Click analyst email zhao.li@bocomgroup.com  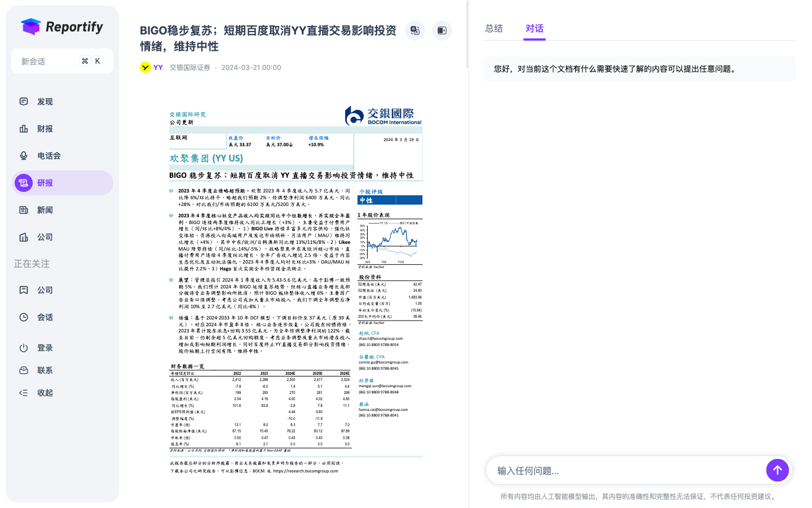tap(381, 339)
